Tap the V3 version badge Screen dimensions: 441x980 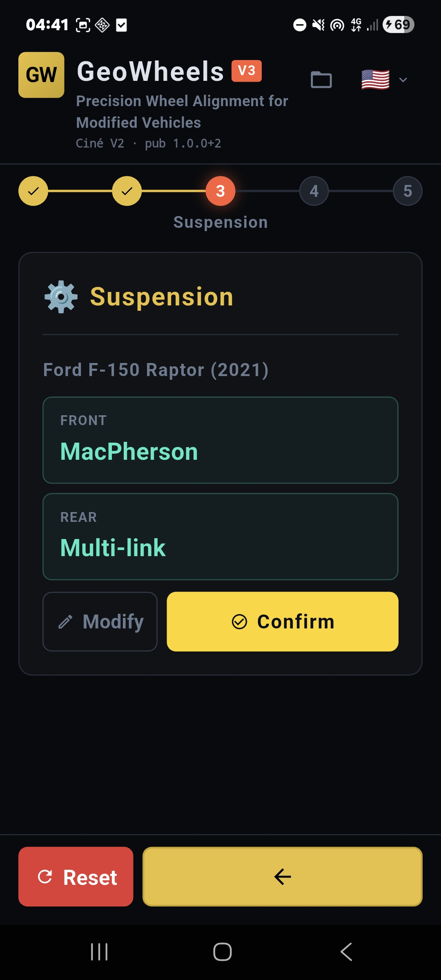click(x=247, y=71)
